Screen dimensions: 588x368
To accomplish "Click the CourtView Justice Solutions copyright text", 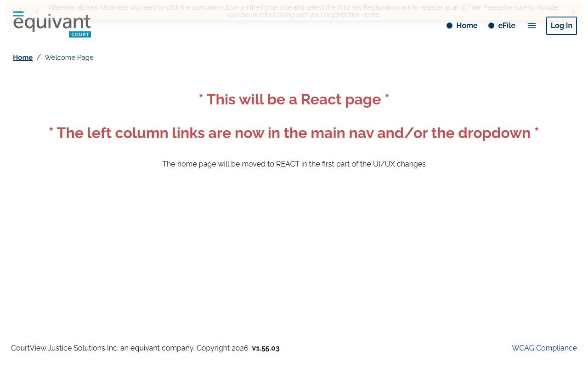I will tap(130, 348).
